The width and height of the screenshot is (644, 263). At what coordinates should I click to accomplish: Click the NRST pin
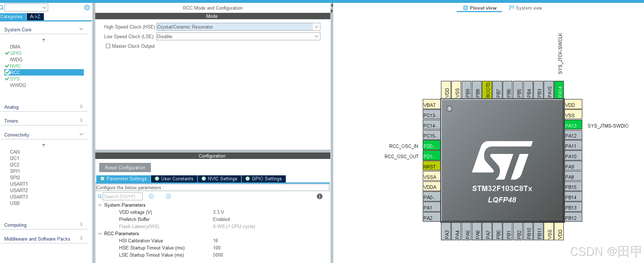coord(431,166)
